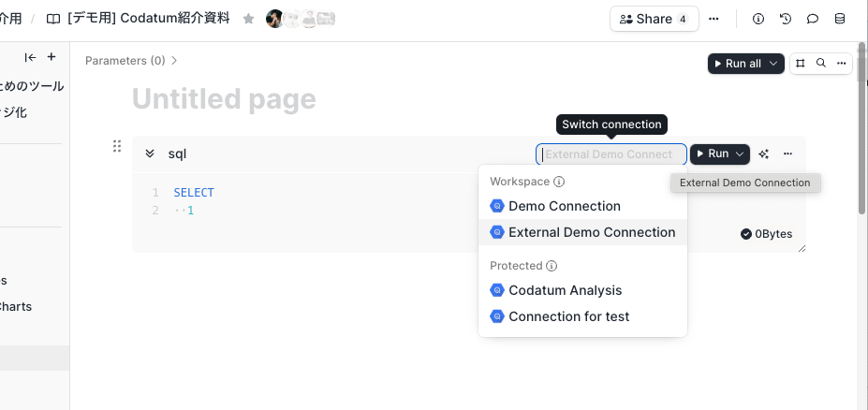Open the database connections icon in header
This screenshot has width=868, height=410.
(840, 19)
